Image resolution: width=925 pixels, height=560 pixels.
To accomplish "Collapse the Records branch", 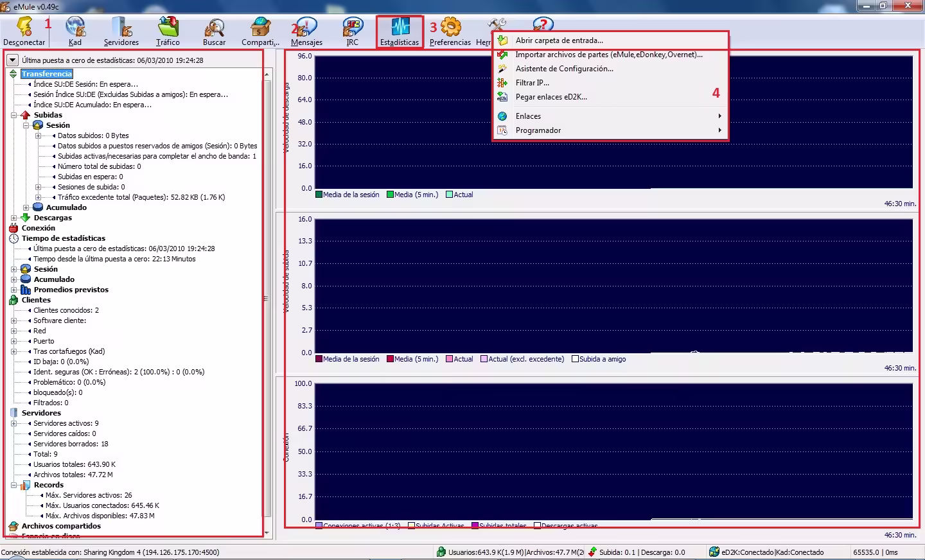I will pyautogui.click(x=13, y=485).
